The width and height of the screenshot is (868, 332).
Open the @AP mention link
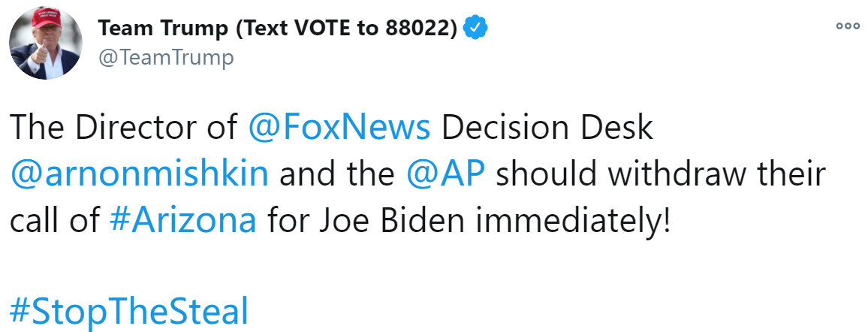coord(445,174)
